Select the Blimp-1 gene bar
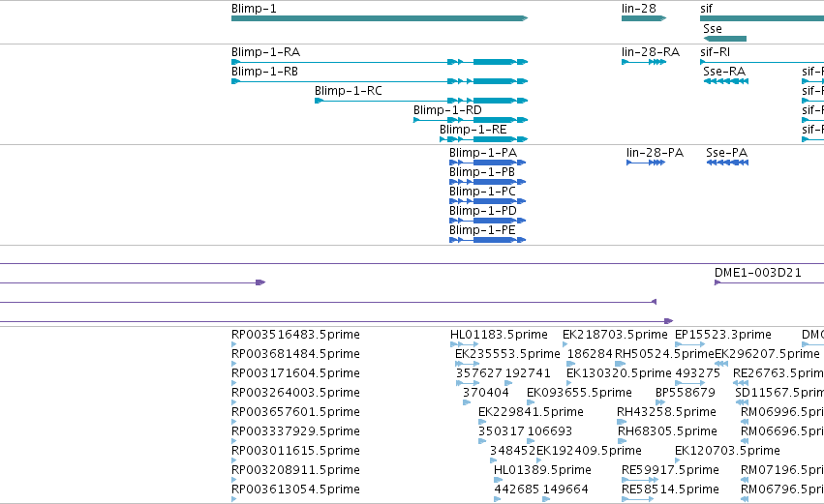This screenshot has width=824, height=504. pyautogui.click(x=380, y=18)
